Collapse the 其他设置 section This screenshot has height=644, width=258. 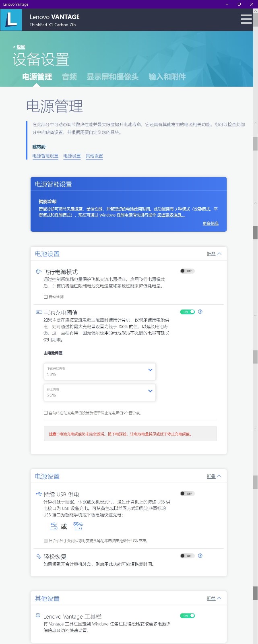pyautogui.click(x=214, y=599)
